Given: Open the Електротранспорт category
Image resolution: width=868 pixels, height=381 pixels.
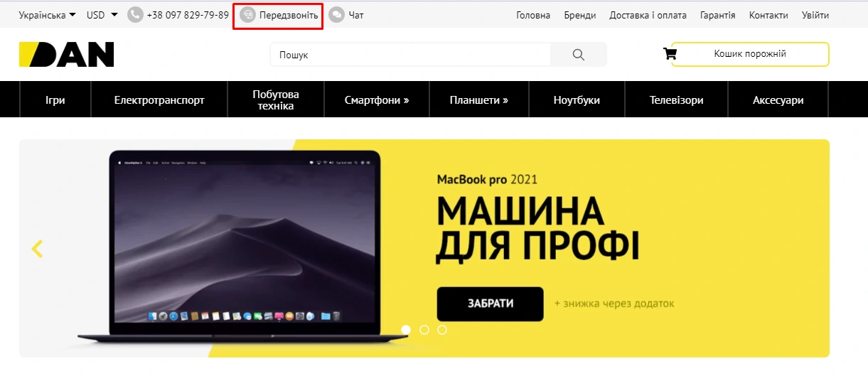Looking at the screenshot, I should tap(159, 100).
